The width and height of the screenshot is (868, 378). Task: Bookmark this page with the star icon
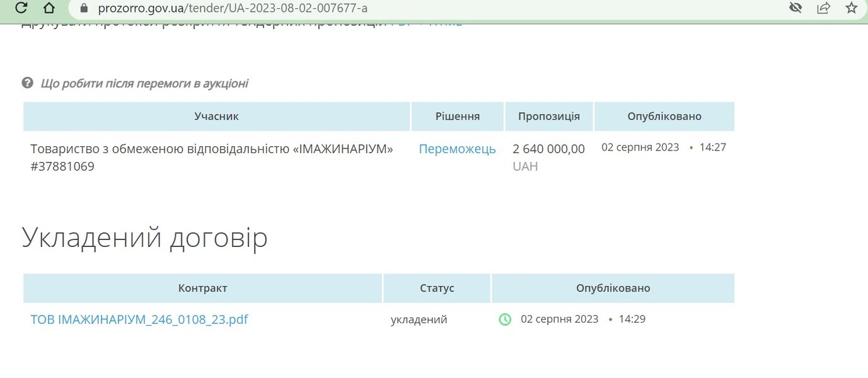click(851, 8)
